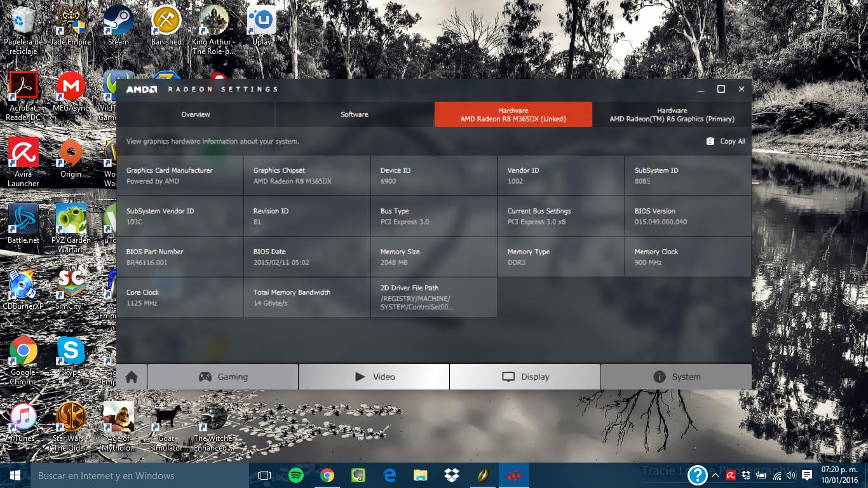The height and width of the screenshot is (488, 868).
Task: Open the System section
Action: (x=676, y=377)
